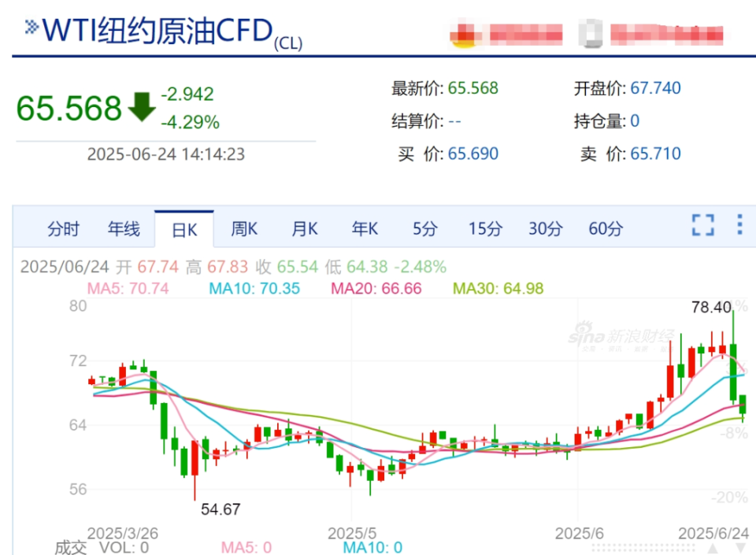Select the 30分 interval tab
Image resolution: width=756 pixels, height=555 pixels.
tap(546, 228)
